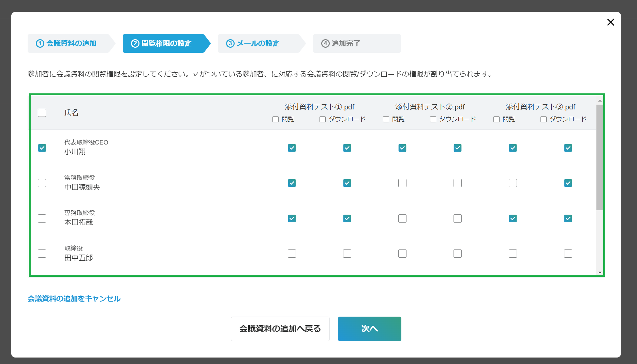
Task: Open step ③ メールの設定
Action: [x=254, y=43]
